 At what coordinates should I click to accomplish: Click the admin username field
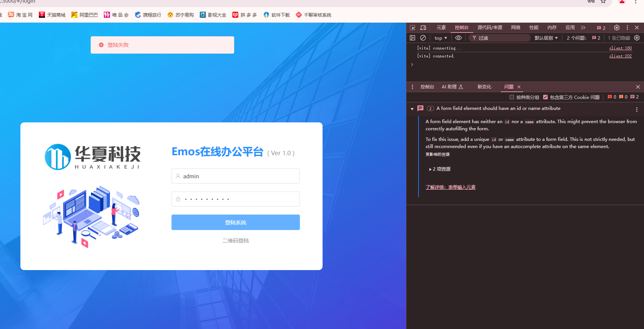pyautogui.click(x=236, y=176)
